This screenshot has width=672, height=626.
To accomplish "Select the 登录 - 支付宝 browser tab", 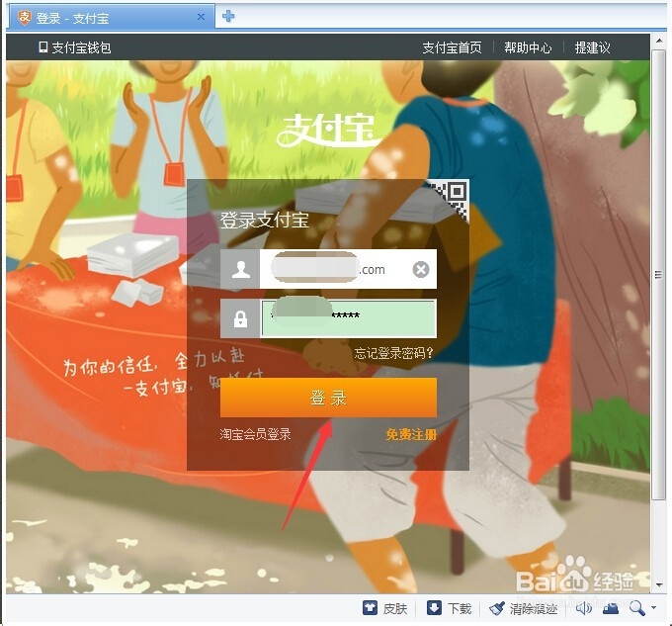I will [112, 18].
